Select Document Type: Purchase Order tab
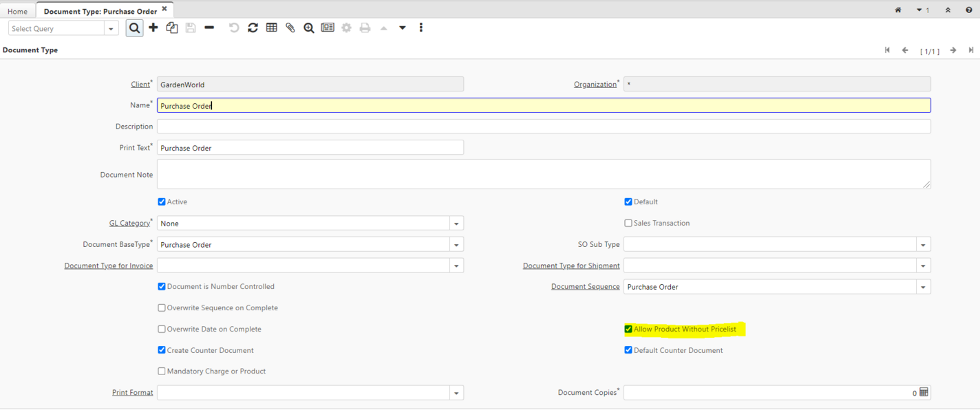Viewport: 980px width, 410px height. (100, 11)
